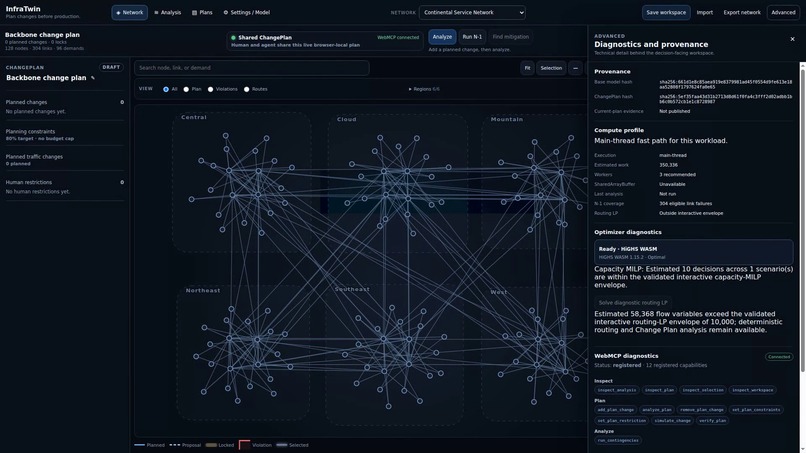Click the Import button

(x=704, y=12)
